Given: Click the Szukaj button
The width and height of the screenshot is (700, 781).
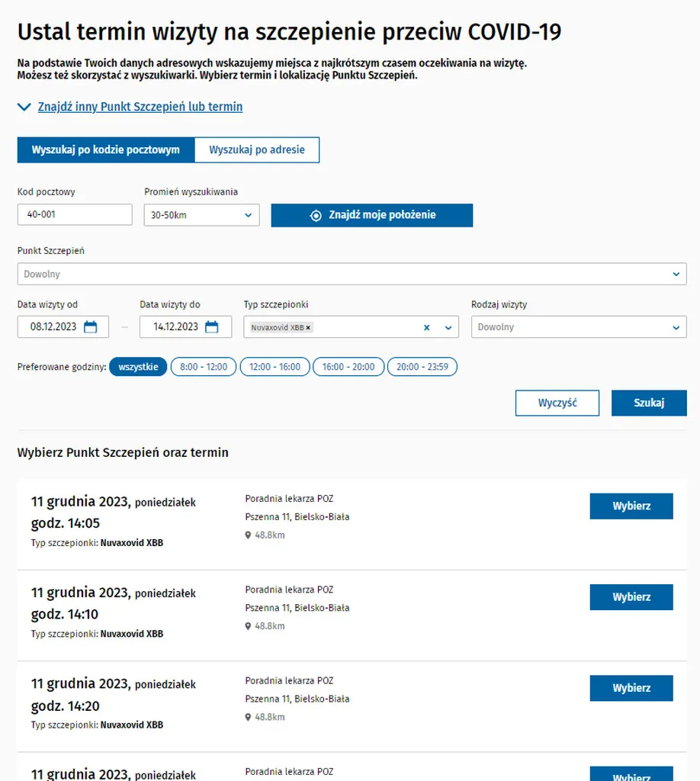Looking at the screenshot, I should click(649, 403).
